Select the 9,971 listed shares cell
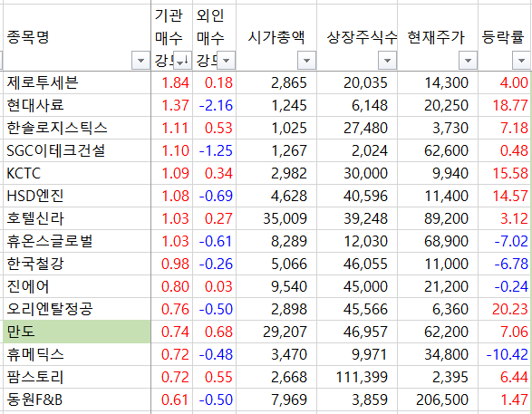 tap(357, 354)
